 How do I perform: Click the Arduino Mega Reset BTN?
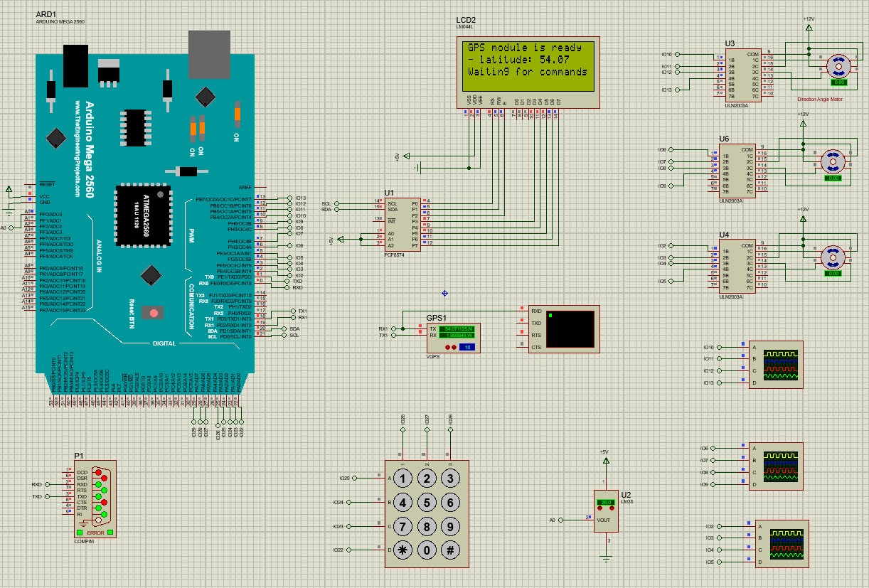(153, 311)
